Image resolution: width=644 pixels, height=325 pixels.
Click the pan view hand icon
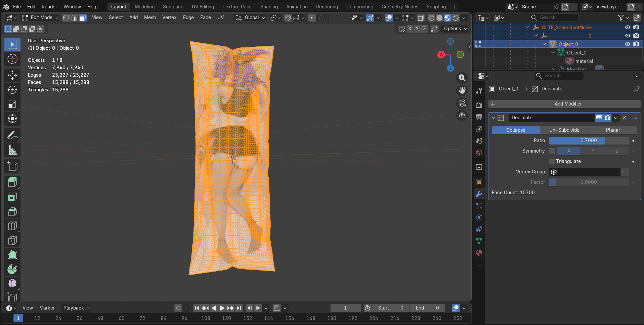462,90
